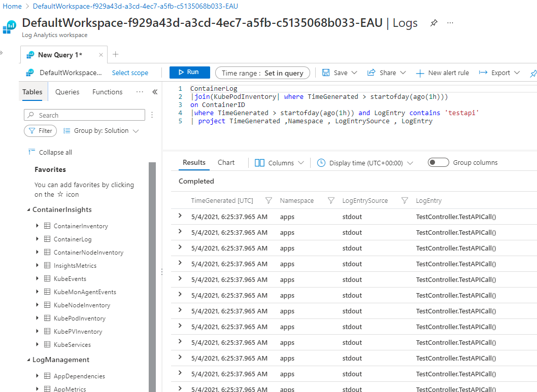Run the query
537x392 pixels.
(x=189, y=73)
